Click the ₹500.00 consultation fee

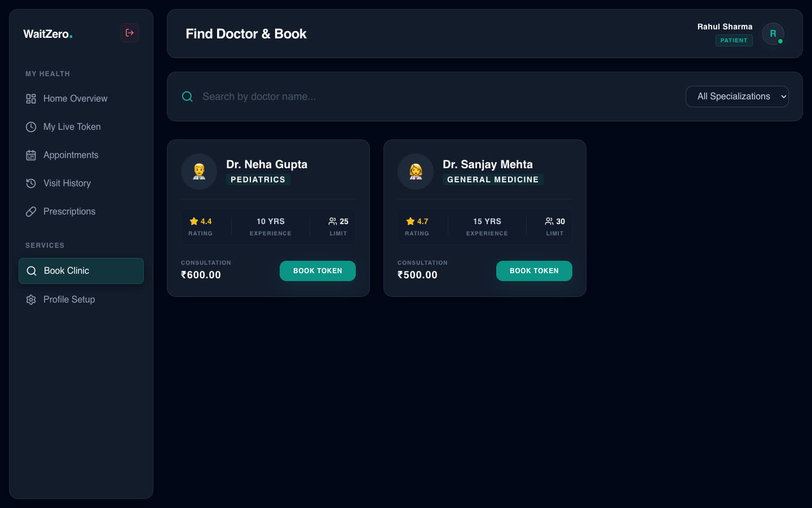coord(417,275)
